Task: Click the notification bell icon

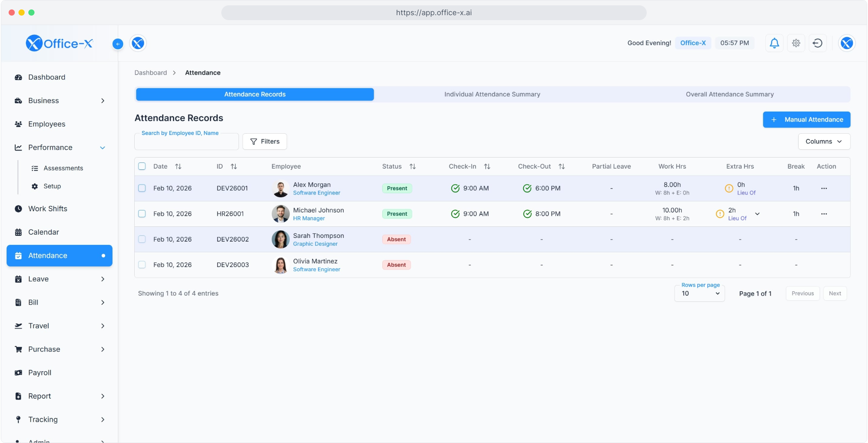Action: [774, 43]
